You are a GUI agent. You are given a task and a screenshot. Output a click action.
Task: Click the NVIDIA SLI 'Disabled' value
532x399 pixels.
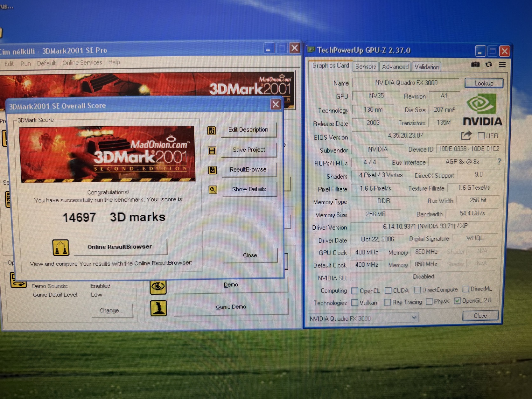[423, 276]
